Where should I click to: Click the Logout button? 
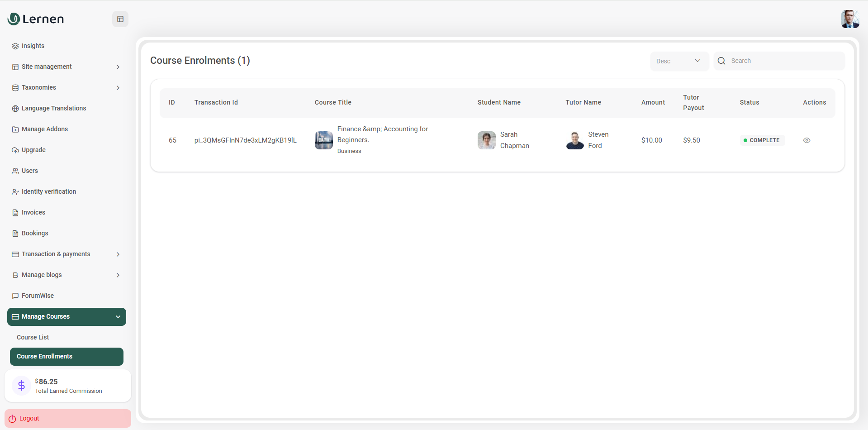pyautogui.click(x=68, y=419)
